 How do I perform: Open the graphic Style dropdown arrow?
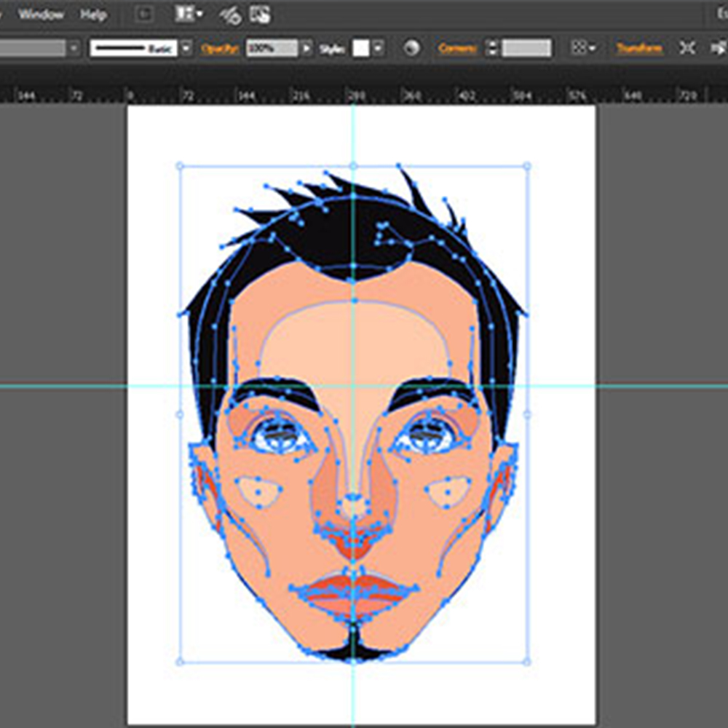(379, 48)
